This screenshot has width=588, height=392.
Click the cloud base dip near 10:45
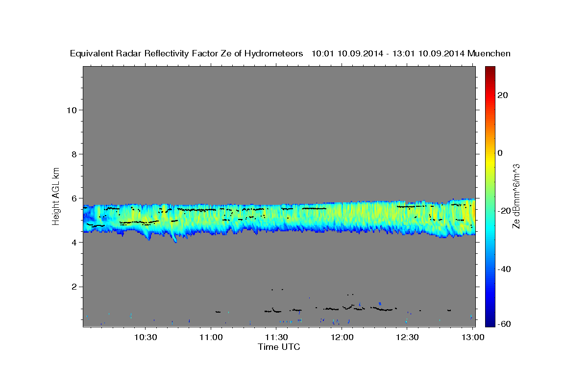pos(175,237)
